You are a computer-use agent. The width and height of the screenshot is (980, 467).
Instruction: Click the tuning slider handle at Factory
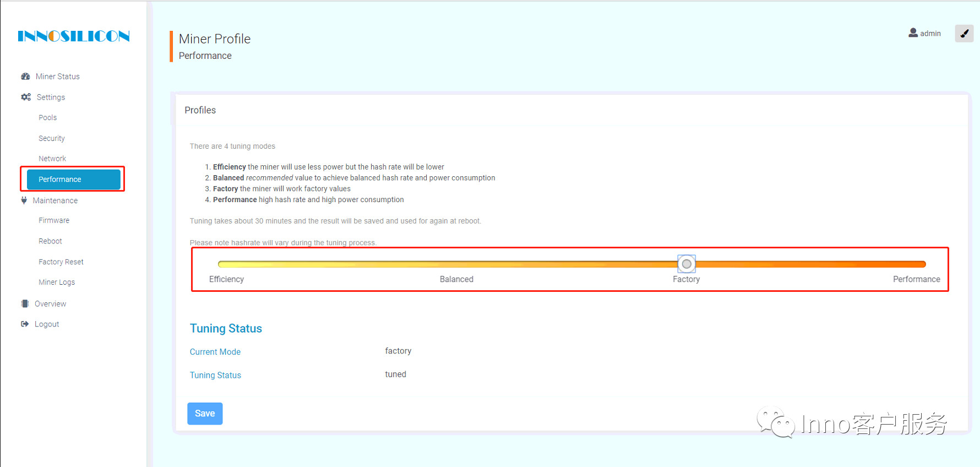coord(687,264)
